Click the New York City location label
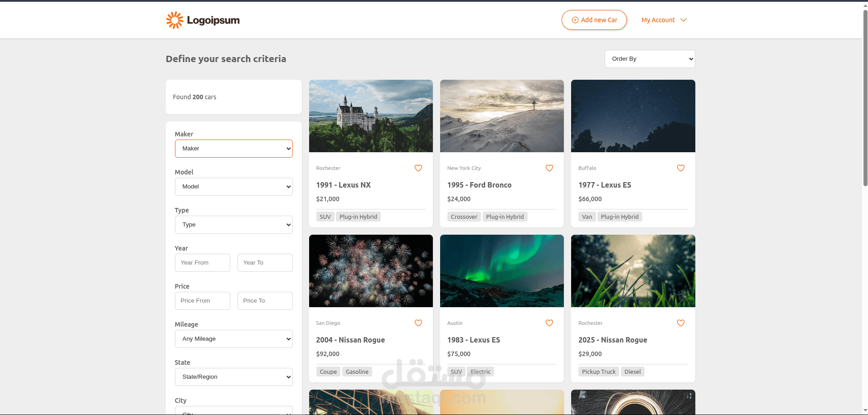 [x=464, y=168]
